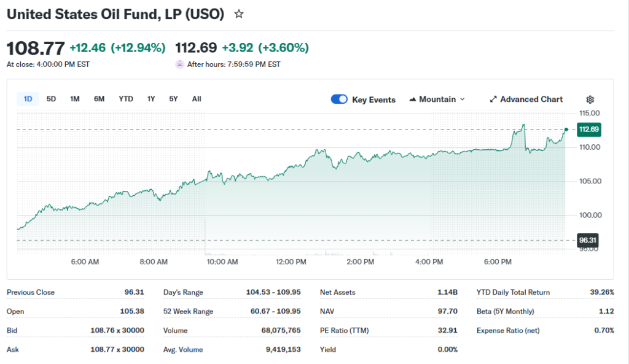Switch to the 5Y time range

(174, 99)
